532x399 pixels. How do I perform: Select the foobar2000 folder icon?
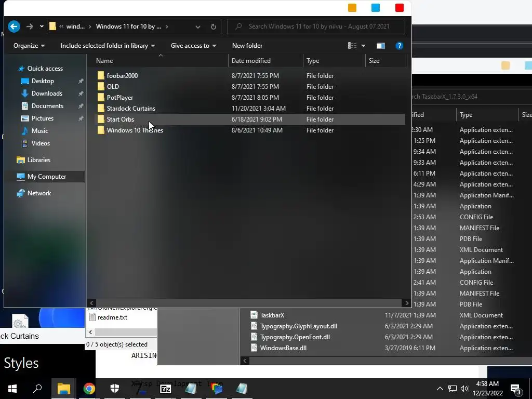click(101, 75)
